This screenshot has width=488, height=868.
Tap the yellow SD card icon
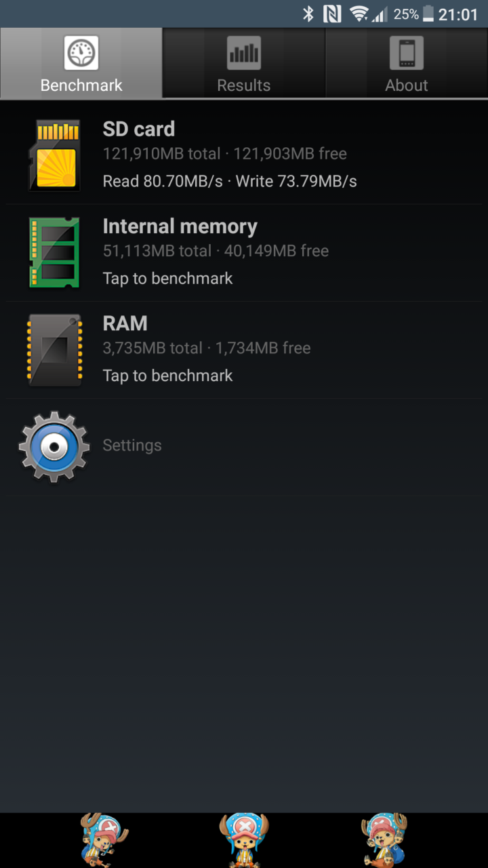pyautogui.click(x=54, y=155)
